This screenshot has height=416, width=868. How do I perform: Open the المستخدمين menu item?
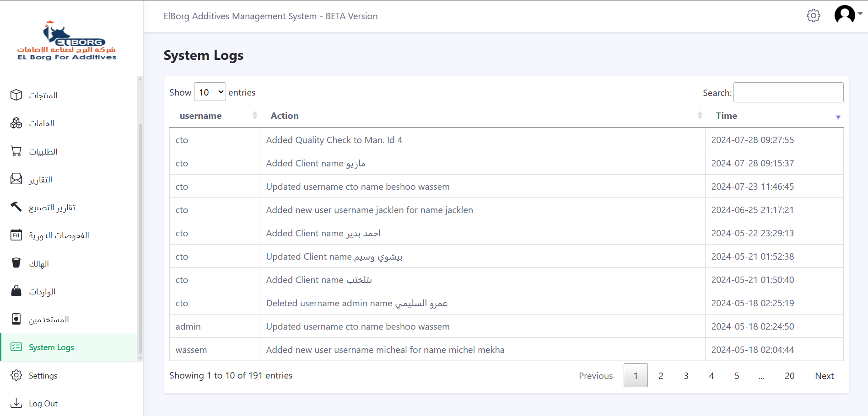point(49,320)
